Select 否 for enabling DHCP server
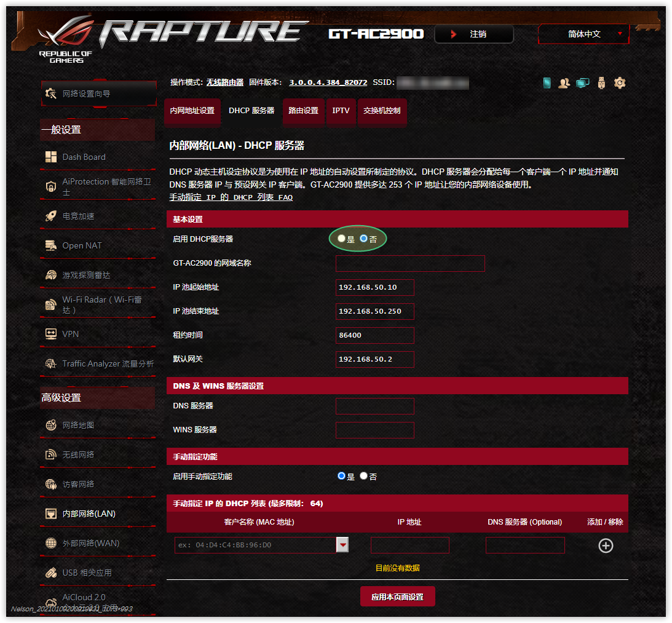This screenshot has height=623, width=672. 363,239
